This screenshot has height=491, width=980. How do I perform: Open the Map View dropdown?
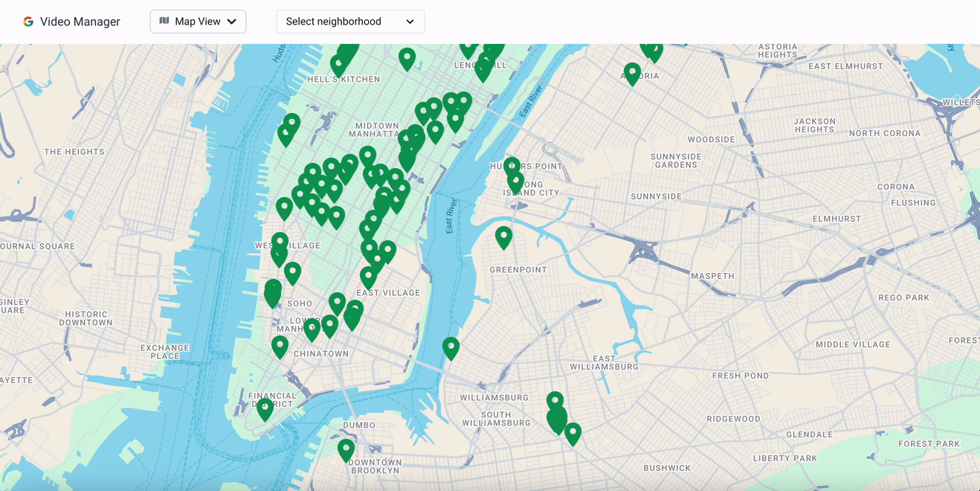pyautogui.click(x=198, y=22)
